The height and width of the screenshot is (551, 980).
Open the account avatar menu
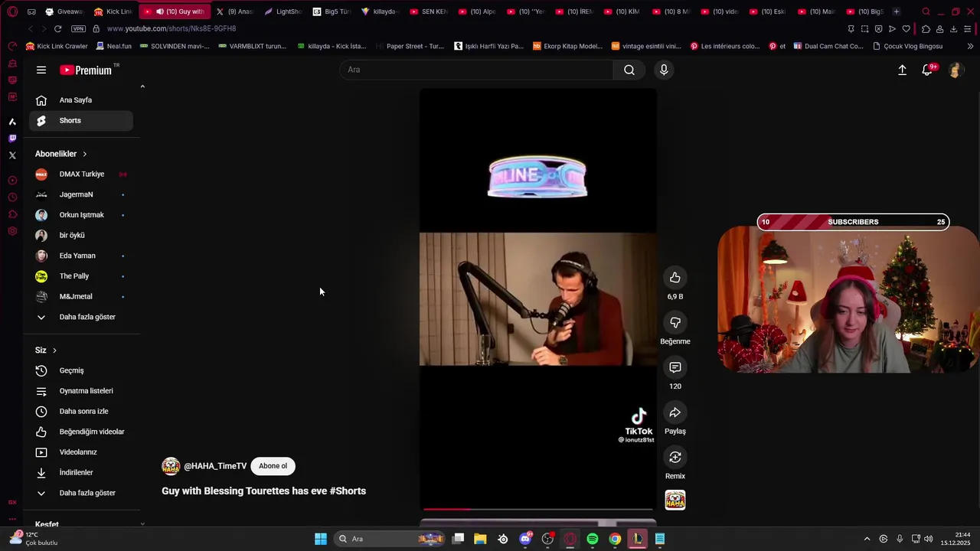point(955,70)
